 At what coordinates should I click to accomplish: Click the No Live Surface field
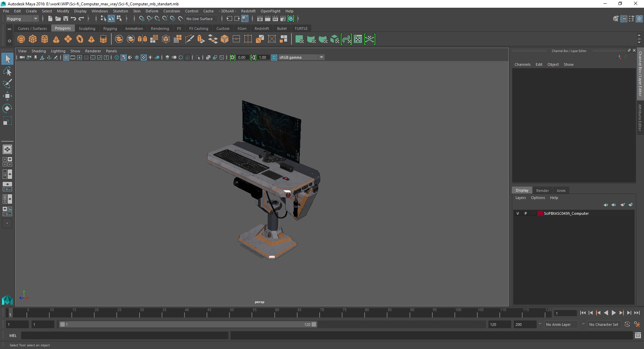(202, 19)
